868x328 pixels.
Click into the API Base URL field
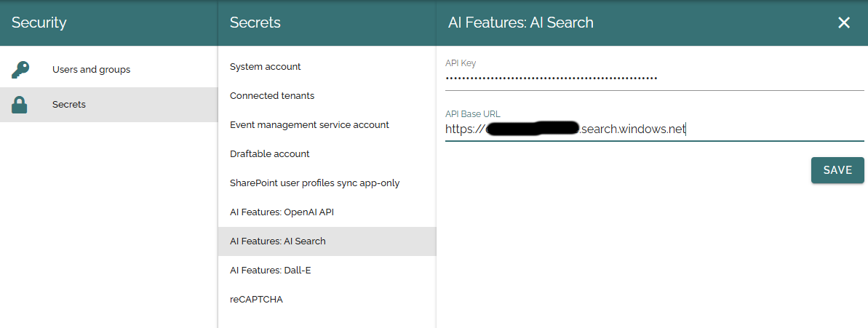[654, 130]
